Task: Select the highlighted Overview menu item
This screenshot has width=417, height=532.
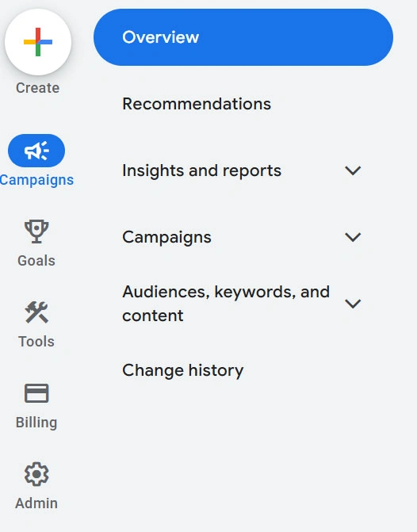Action: click(243, 37)
